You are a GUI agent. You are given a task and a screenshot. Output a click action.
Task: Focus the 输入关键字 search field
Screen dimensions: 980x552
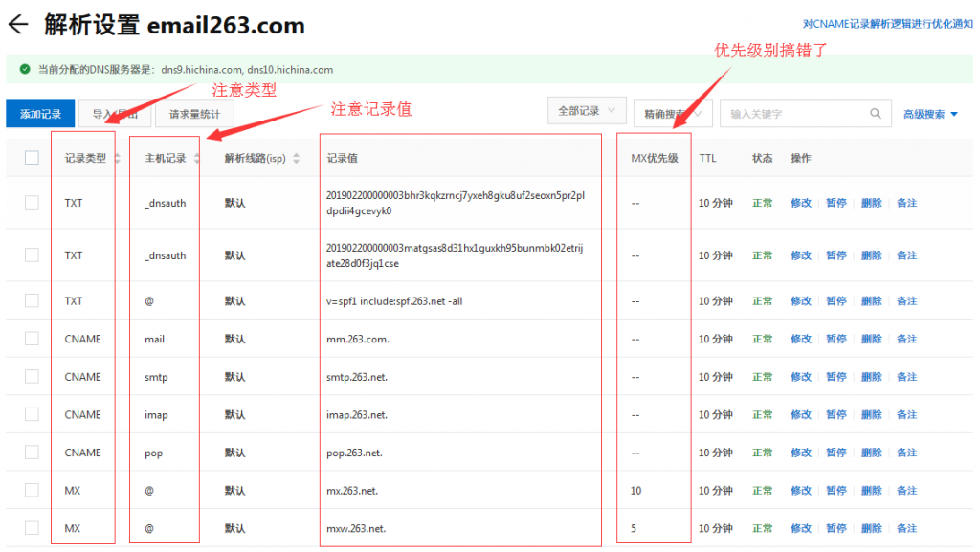(794, 114)
